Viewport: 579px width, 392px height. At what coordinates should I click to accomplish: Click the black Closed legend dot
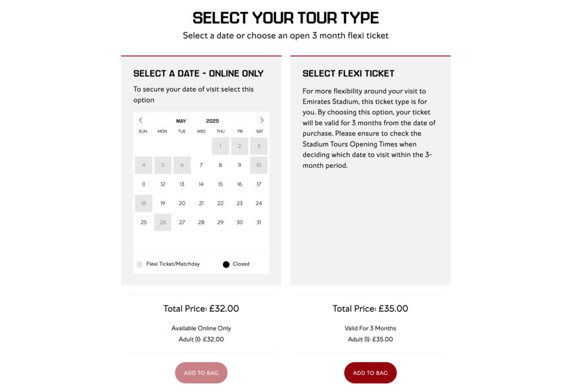pos(226,265)
